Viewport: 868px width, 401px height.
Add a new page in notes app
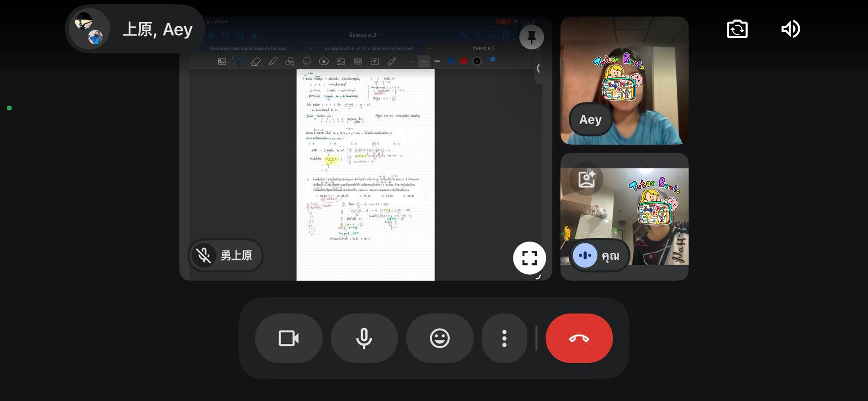pos(506,35)
